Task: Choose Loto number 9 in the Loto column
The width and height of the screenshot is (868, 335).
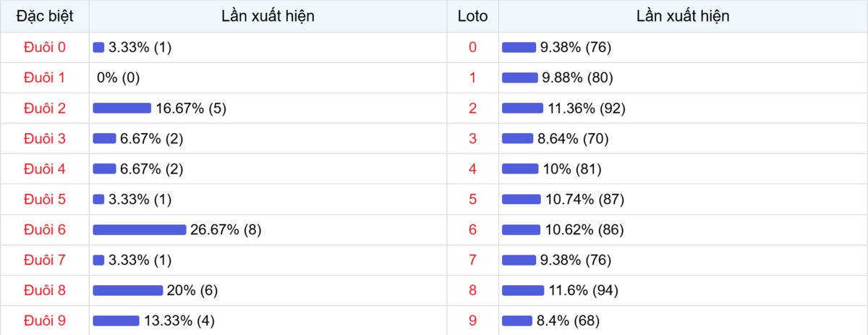Action: (x=473, y=321)
